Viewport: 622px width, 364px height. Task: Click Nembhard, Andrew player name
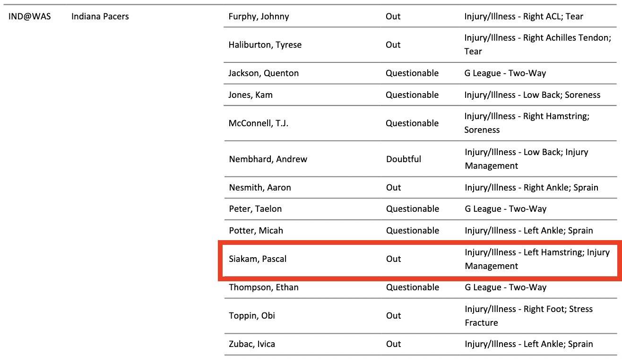[x=268, y=159]
